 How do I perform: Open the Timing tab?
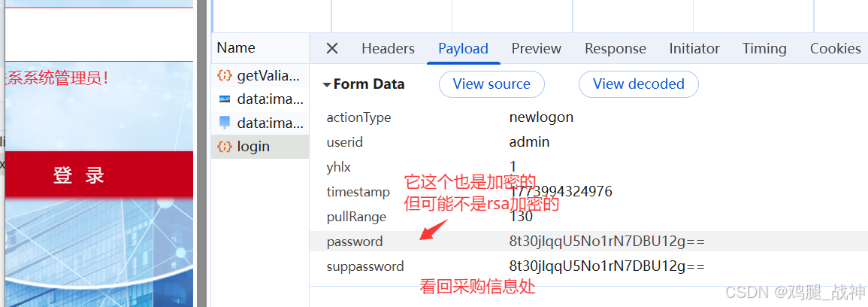[764, 49]
